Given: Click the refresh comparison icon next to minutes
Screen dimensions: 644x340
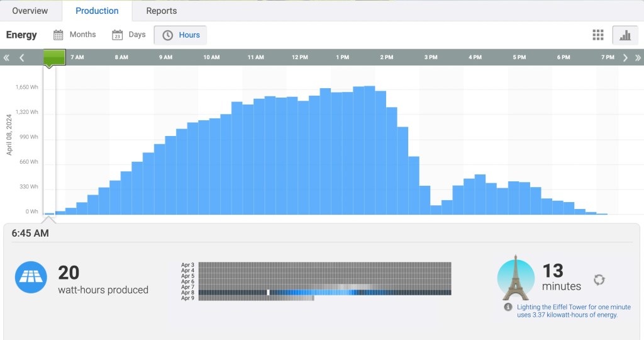Looking at the screenshot, I should point(599,280).
